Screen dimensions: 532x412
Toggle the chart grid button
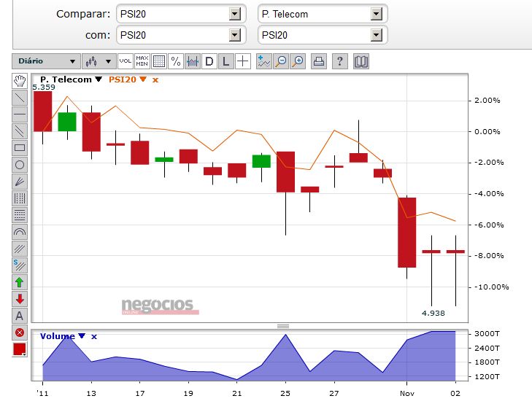(x=159, y=61)
